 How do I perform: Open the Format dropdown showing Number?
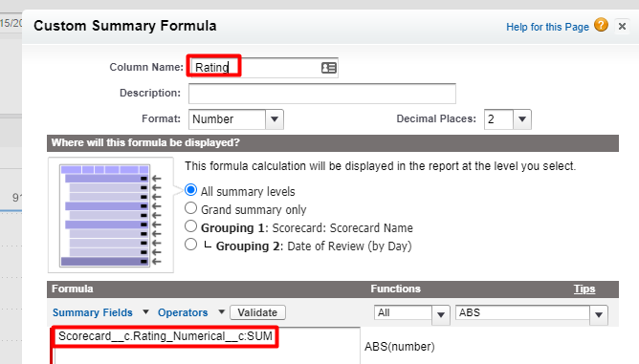[x=236, y=119]
